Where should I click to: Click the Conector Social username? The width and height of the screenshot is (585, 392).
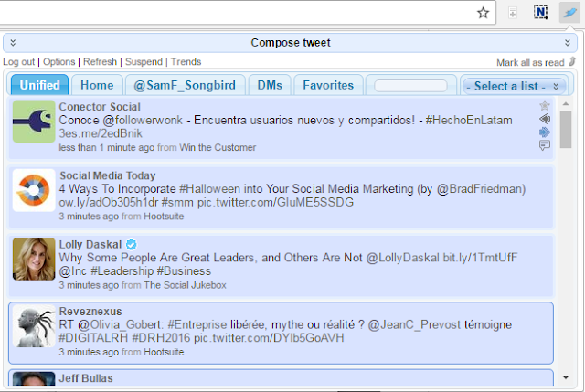(x=100, y=107)
